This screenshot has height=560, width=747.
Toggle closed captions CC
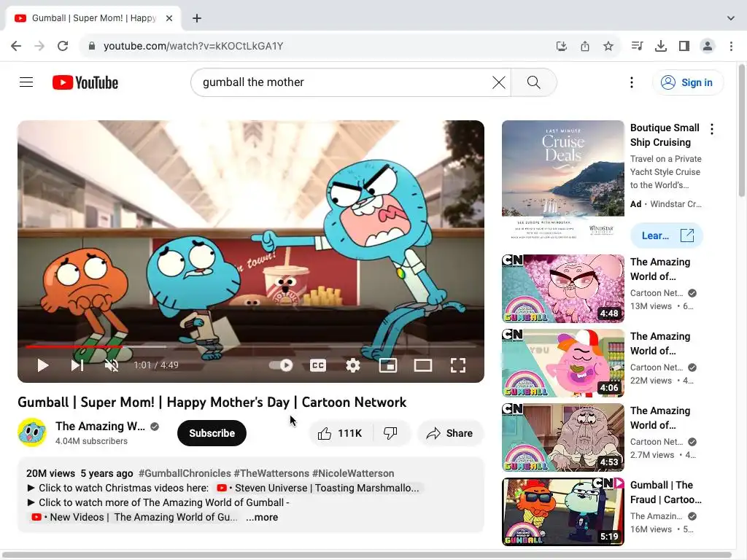tap(318, 365)
